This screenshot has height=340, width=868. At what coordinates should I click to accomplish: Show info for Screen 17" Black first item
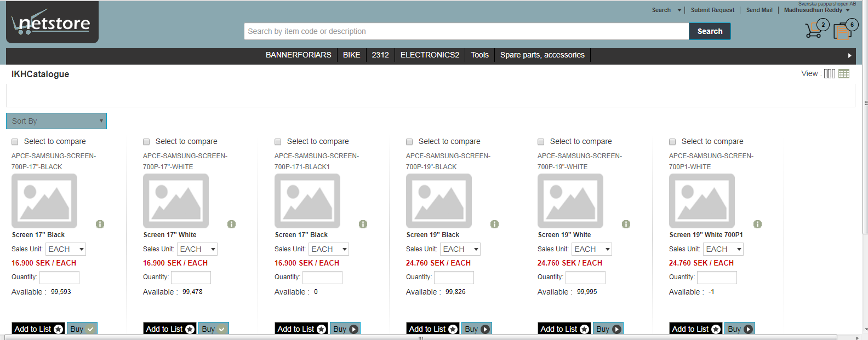(100, 224)
